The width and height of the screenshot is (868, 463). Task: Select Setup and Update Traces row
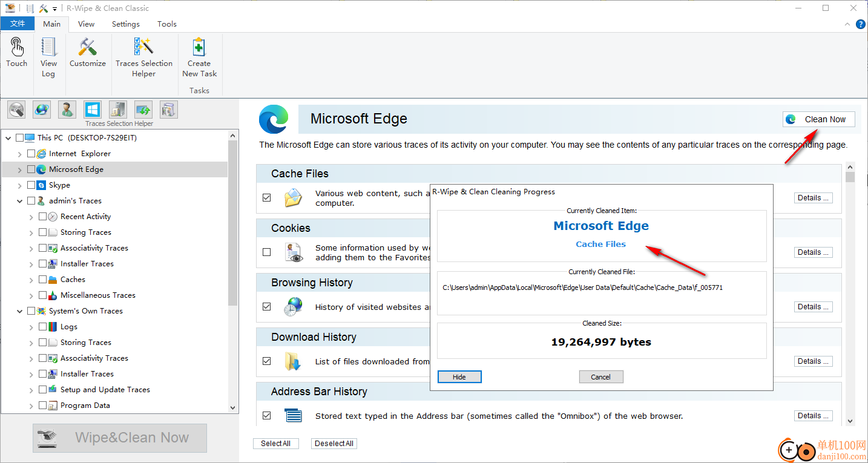click(114, 390)
